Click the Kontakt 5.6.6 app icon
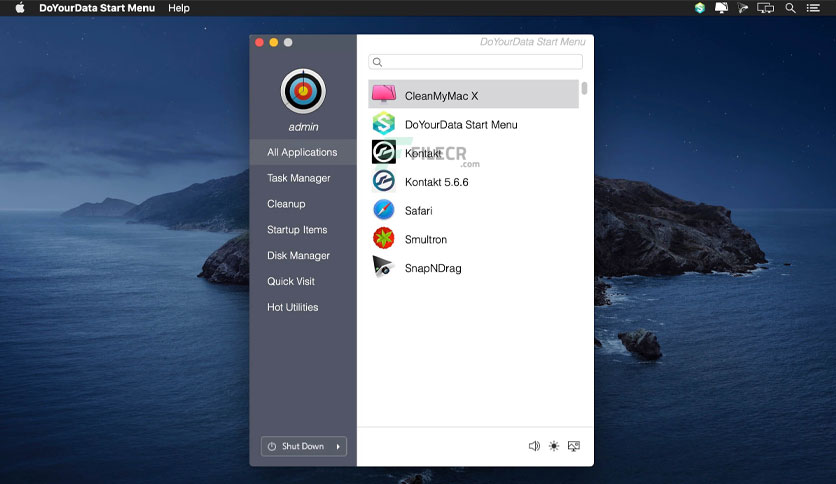This screenshot has height=484, width=836. pyautogui.click(x=384, y=181)
